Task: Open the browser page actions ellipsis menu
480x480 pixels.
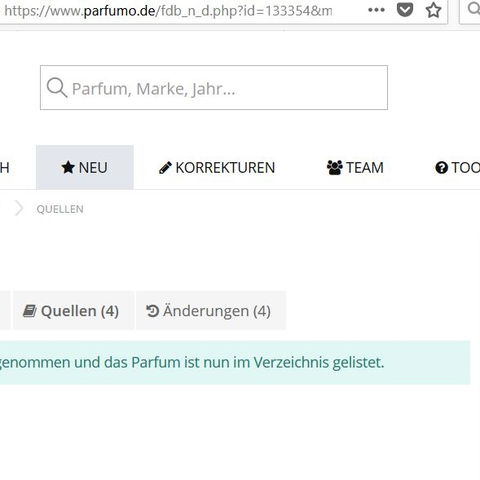Action: point(376,10)
